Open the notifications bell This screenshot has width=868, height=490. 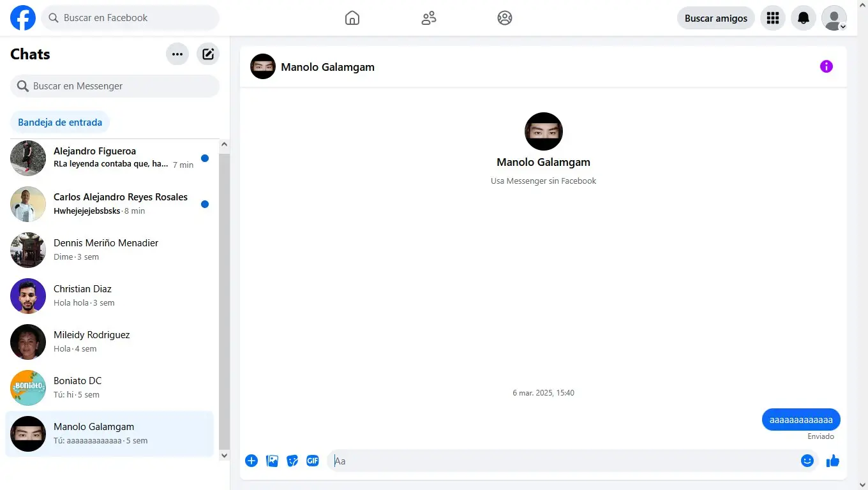coord(803,18)
